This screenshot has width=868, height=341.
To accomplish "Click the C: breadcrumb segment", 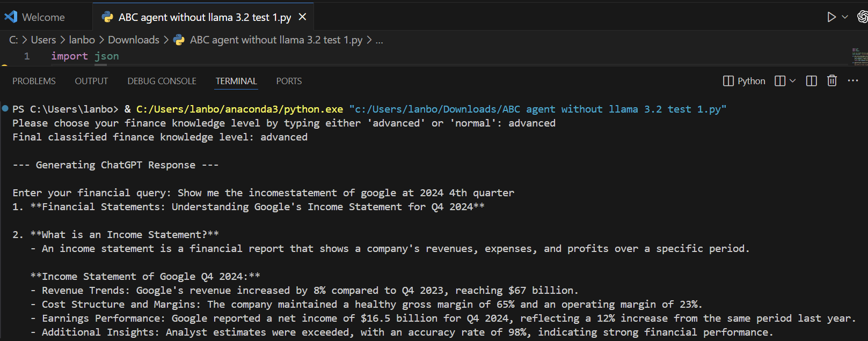I will click(13, 40).
